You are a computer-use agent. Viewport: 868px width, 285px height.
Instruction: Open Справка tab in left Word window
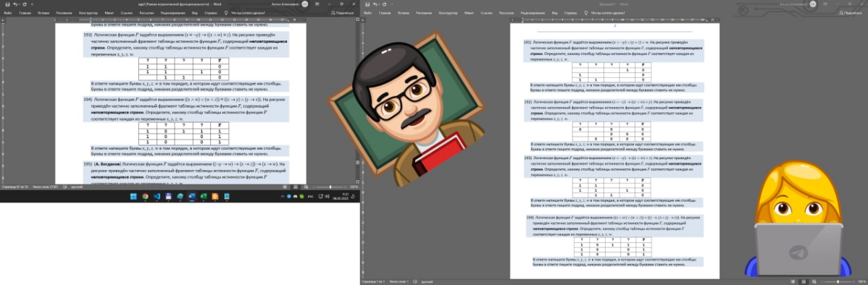click(x=210, y=13)
